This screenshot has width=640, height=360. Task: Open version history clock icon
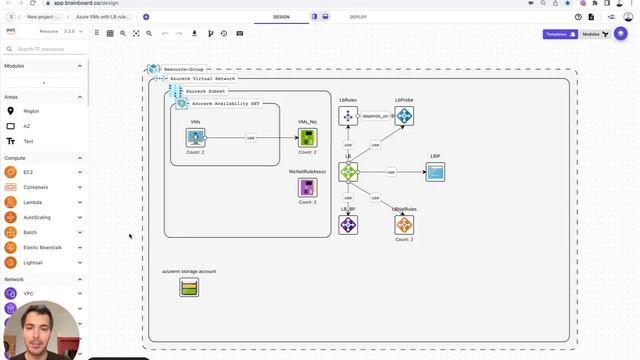coord(224,33)
